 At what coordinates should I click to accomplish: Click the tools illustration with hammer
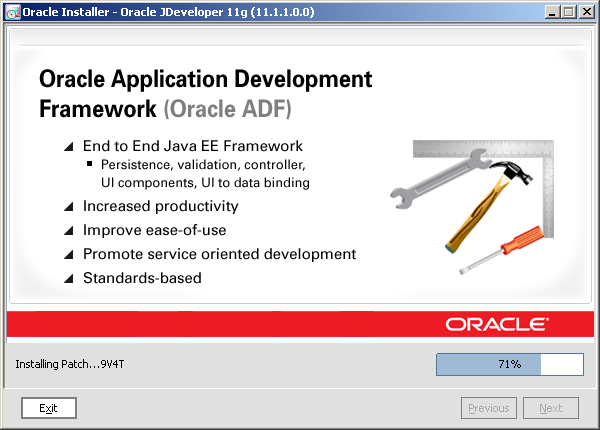coord(472,207)
